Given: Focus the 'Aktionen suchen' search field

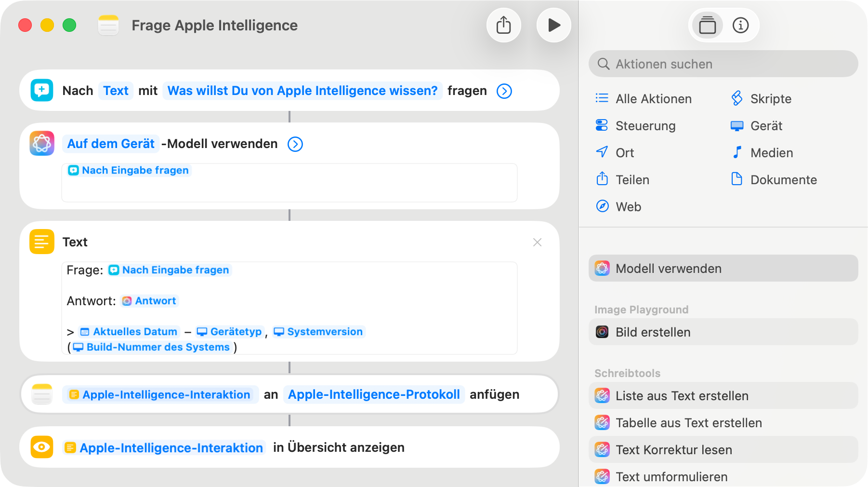Looking at the screenshot, I should tap(723, 64).
